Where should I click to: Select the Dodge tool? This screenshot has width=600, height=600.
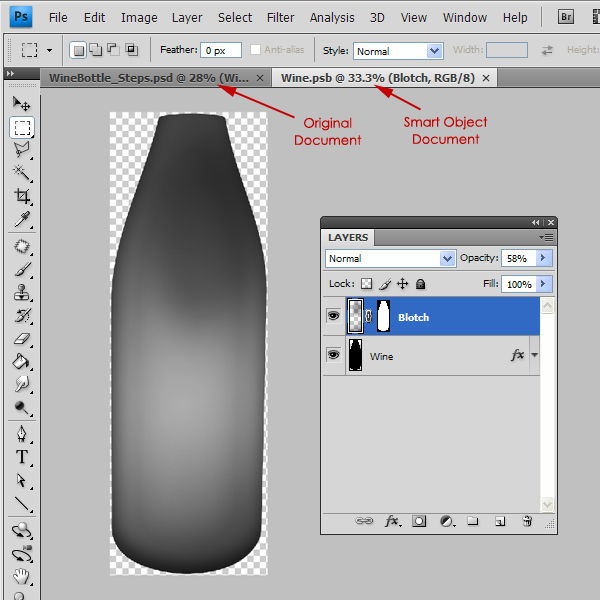[x=21, y=408]
